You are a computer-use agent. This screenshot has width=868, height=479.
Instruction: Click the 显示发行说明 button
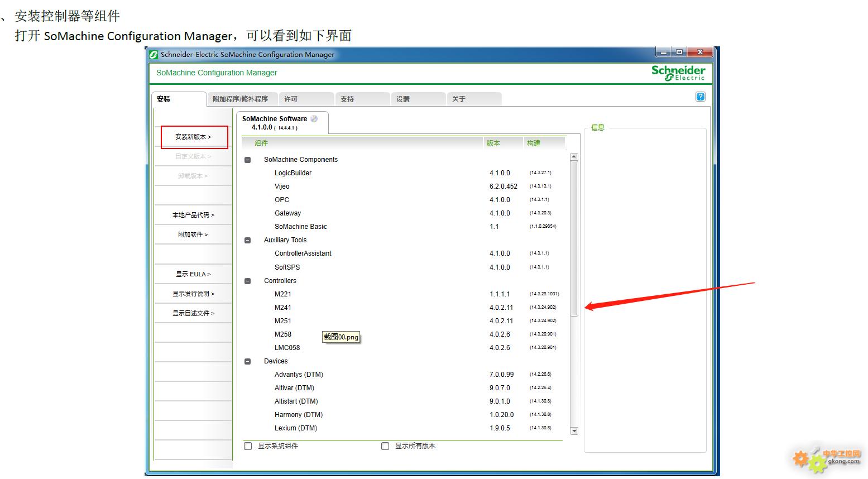[193, 294]
